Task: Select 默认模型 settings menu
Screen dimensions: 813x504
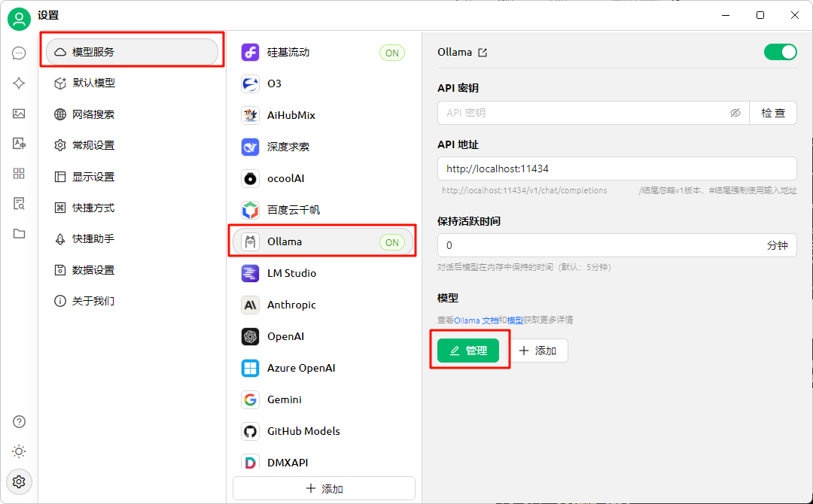Action: (132, 83)
